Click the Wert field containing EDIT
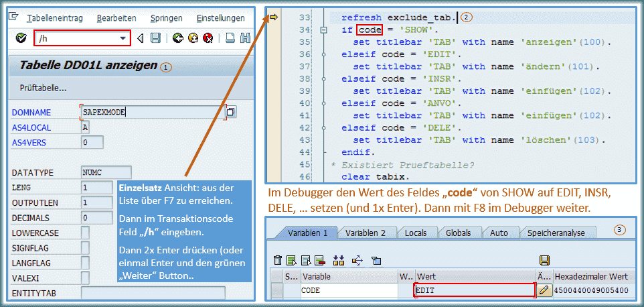Image resolution: width=644 pixels, height=307 pixels. [x=474, y=290]
